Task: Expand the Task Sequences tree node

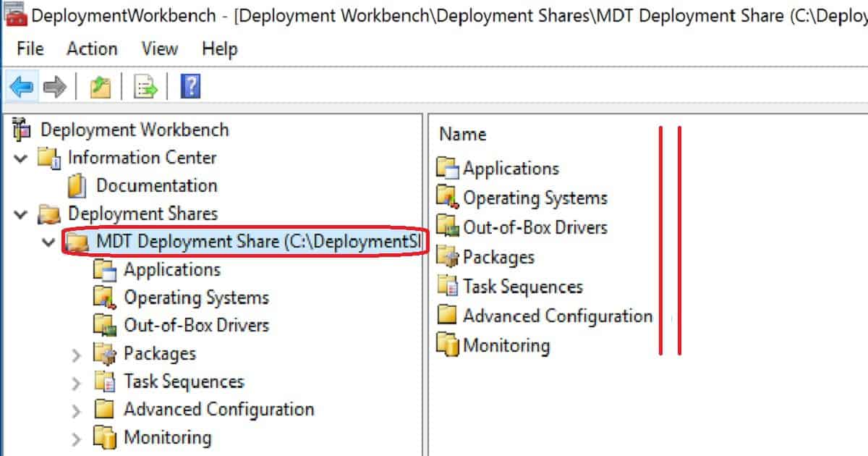Action: (x=77, y=382)
